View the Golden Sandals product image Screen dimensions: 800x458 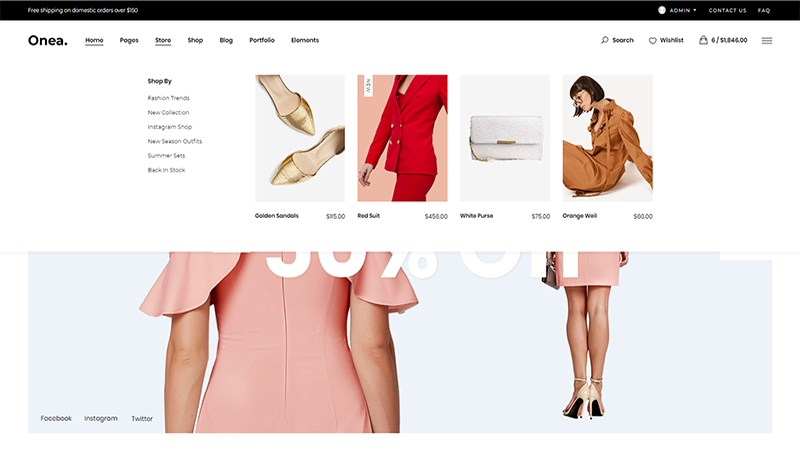[x=300, y=138]
